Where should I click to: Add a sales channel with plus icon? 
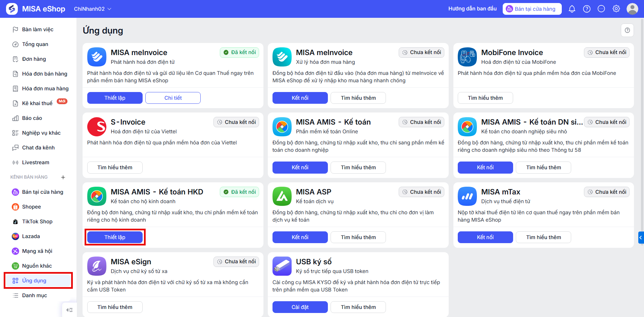(63, 177)
